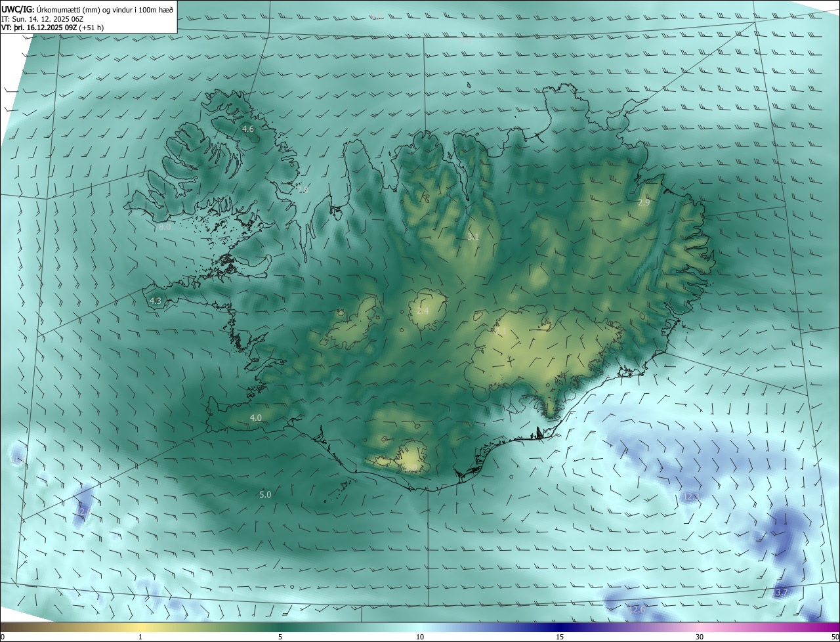Click the 15 tick on the color scale
This screenshot has width=840, height=642.
pyautogui.click(x=560, y=637)
